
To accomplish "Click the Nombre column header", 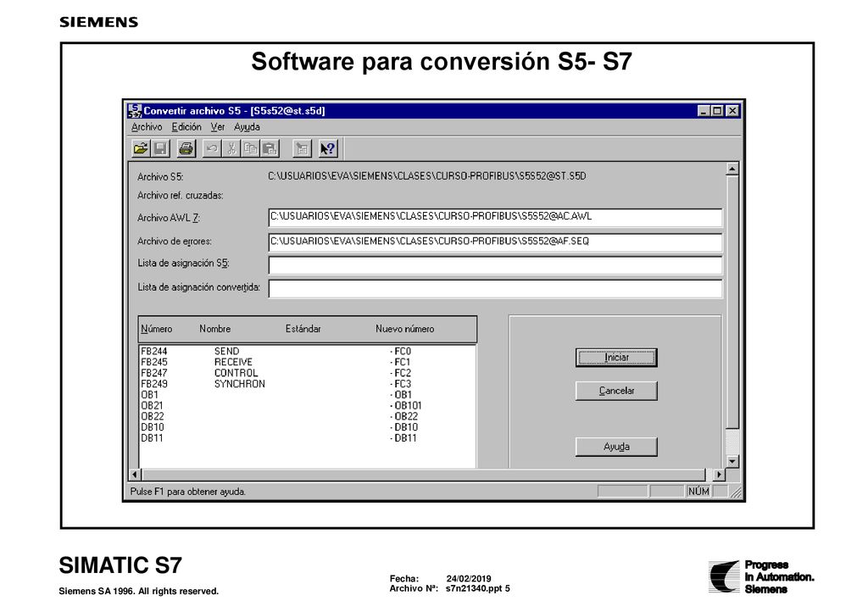I will tap(214, 329).
